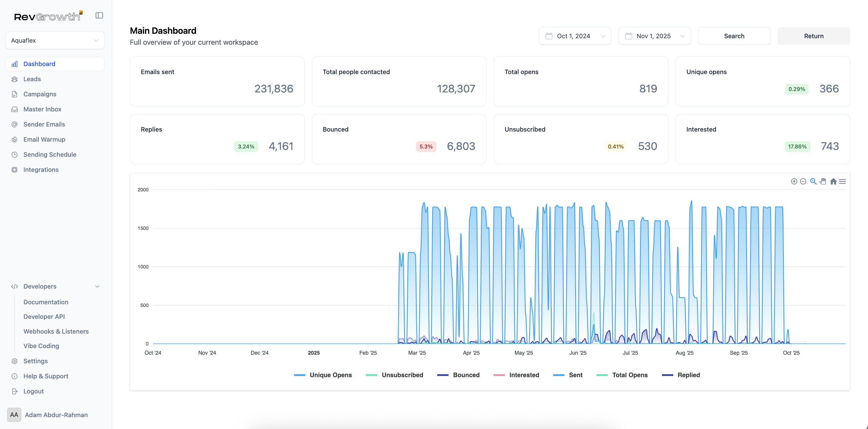Click the Campaigns document icon
This screenshot has width=868, height=429.
pyautogui.click(x=15, y=94)
